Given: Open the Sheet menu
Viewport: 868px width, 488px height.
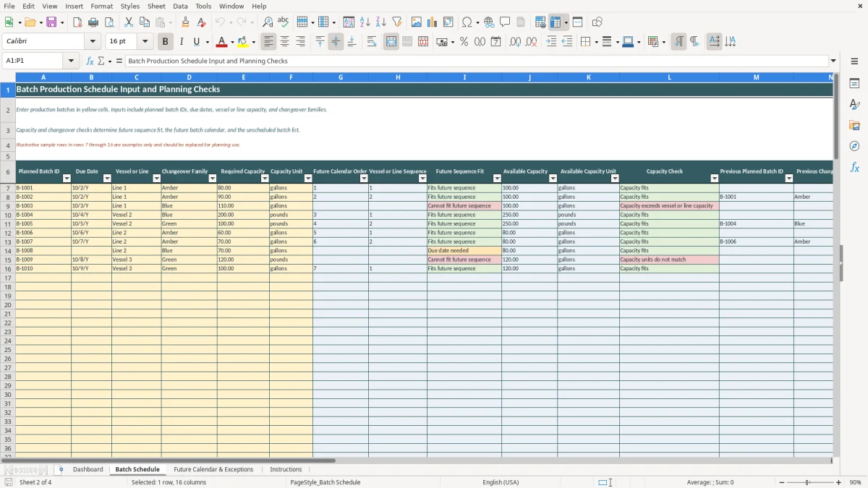Looking at the screenshot, I should pyautogui.click(x=156, y=6).
